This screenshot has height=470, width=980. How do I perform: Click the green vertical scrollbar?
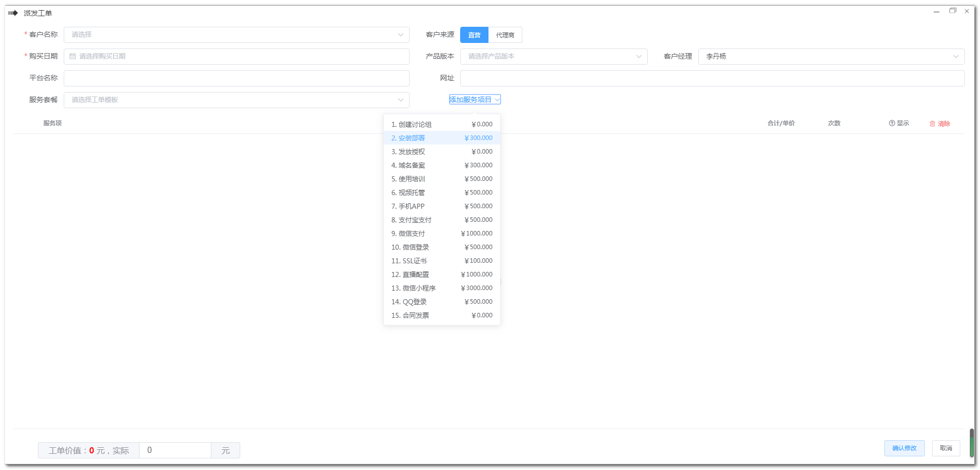click(x=971, y=443)
